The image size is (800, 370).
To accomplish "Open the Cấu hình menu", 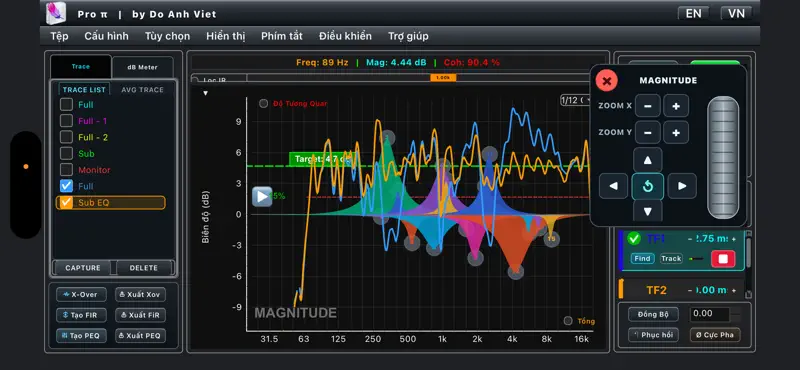I will 107,36.
